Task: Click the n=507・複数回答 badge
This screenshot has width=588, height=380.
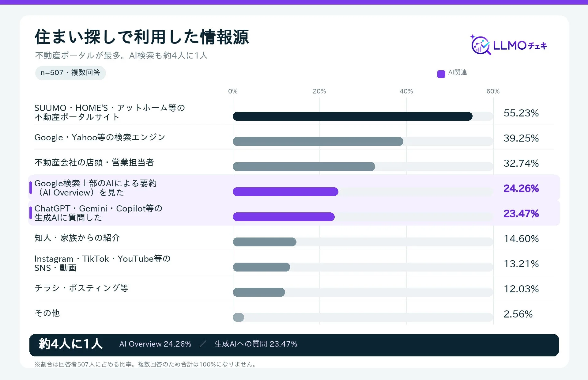Action: (70, 73)
